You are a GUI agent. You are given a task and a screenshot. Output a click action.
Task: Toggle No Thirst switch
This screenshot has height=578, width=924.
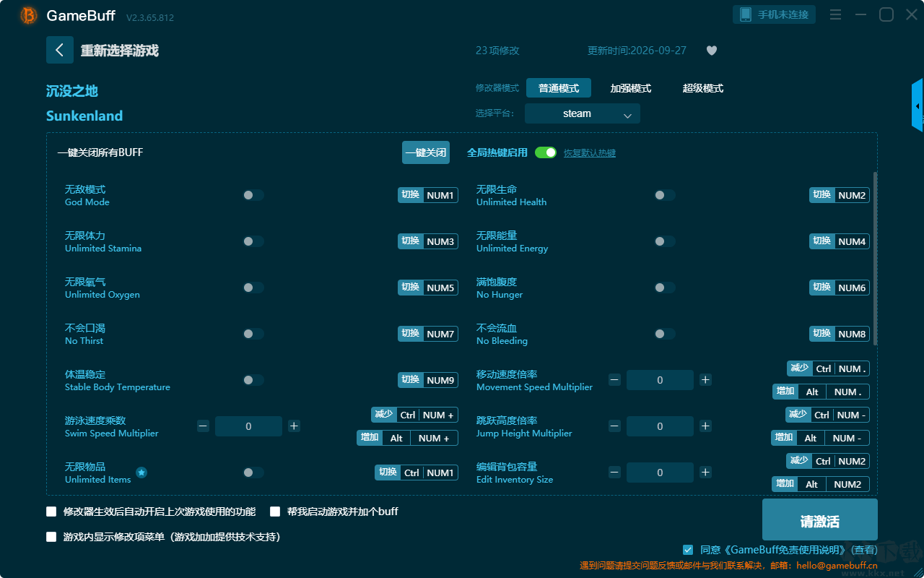(253, 334)
